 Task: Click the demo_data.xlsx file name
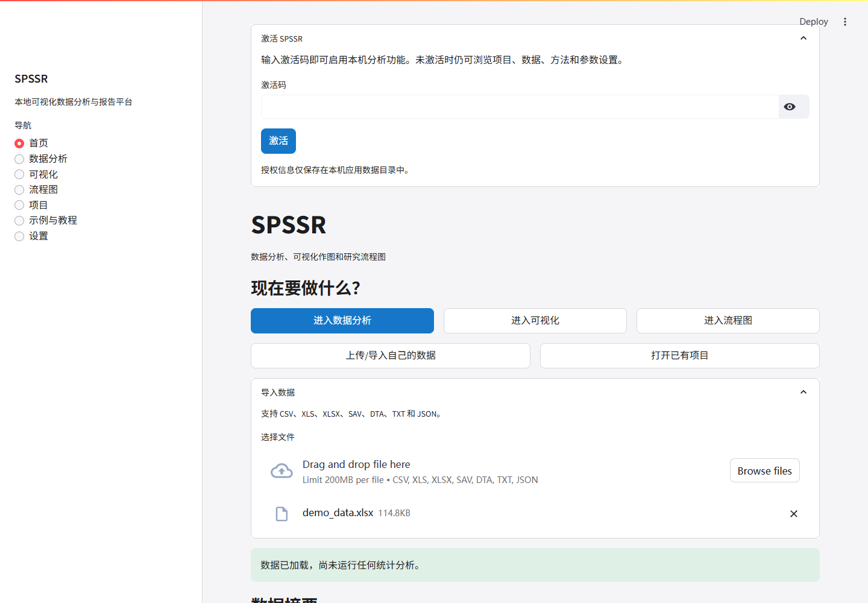click(338, 513)
